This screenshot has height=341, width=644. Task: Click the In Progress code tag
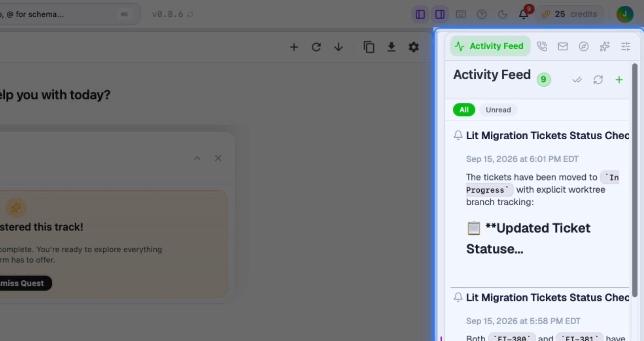coord(542,184)
